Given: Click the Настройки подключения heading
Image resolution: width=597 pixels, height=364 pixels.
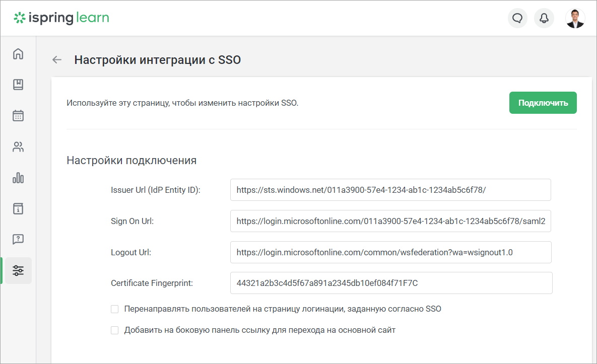Looking at the screenshot, I should click(131, 161).
